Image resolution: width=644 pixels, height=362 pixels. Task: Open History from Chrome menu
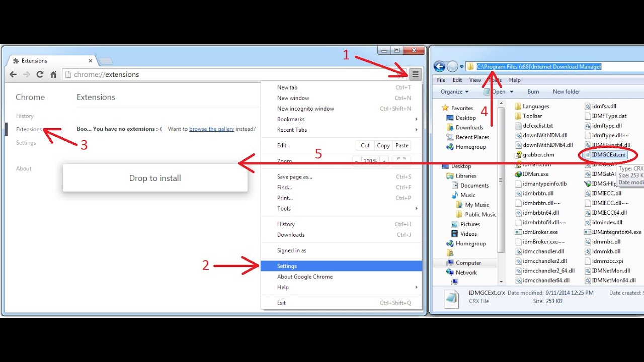[341, 224]
